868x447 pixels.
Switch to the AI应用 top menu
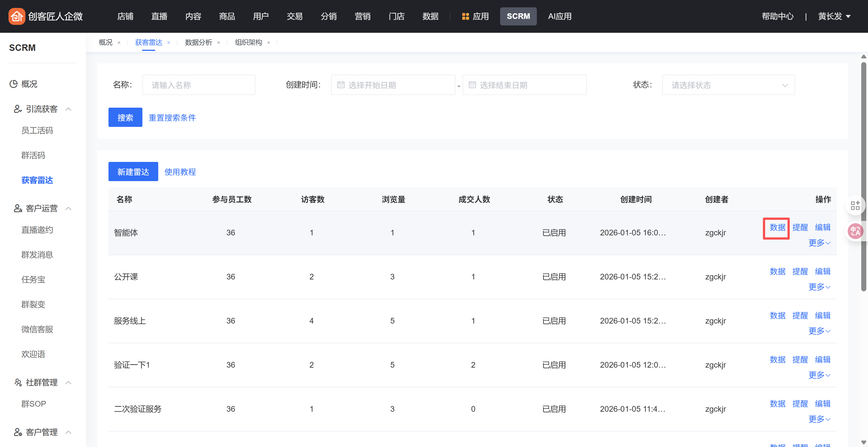559,16
